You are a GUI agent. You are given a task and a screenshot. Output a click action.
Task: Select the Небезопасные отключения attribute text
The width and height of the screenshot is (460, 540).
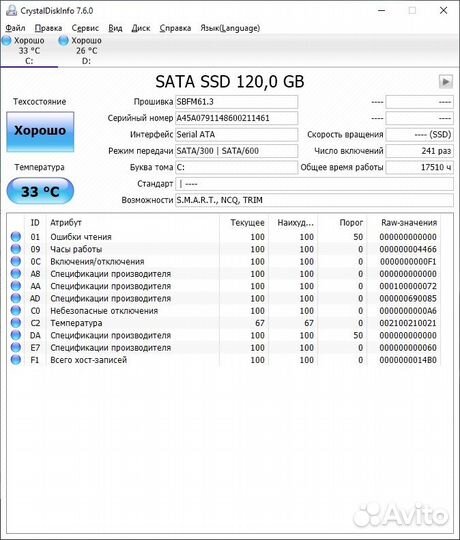[104, 311]
